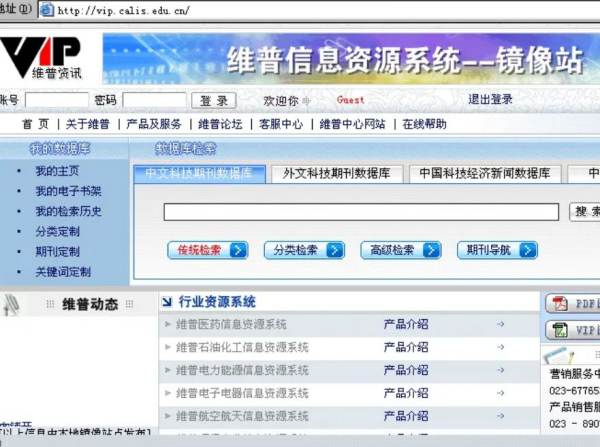Click the database search text box
600x447 pixels.
click(361, 212)
